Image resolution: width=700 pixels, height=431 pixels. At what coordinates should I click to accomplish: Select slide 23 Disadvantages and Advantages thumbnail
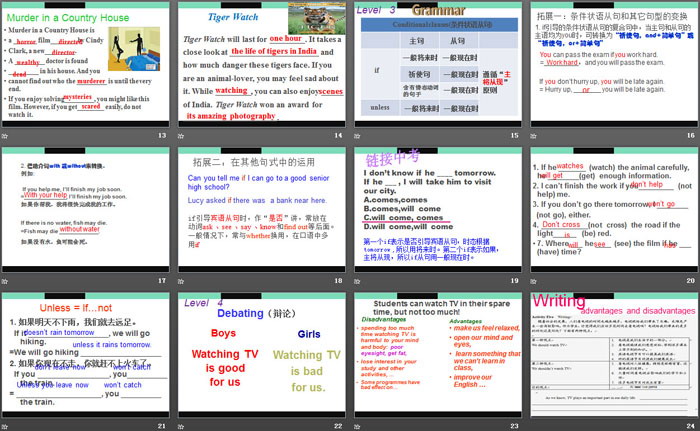click(438, 355)
